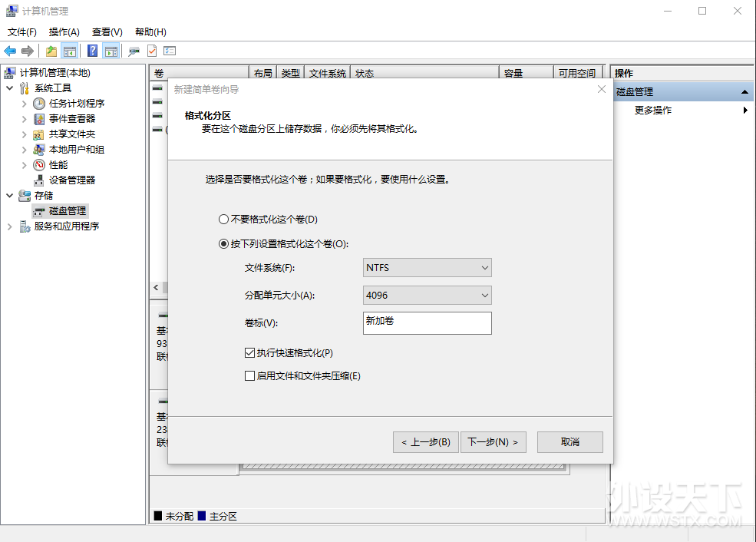Open the 分配单元大小 4096 dropdown
756x542 pixels.
click(x=428, y=295)
